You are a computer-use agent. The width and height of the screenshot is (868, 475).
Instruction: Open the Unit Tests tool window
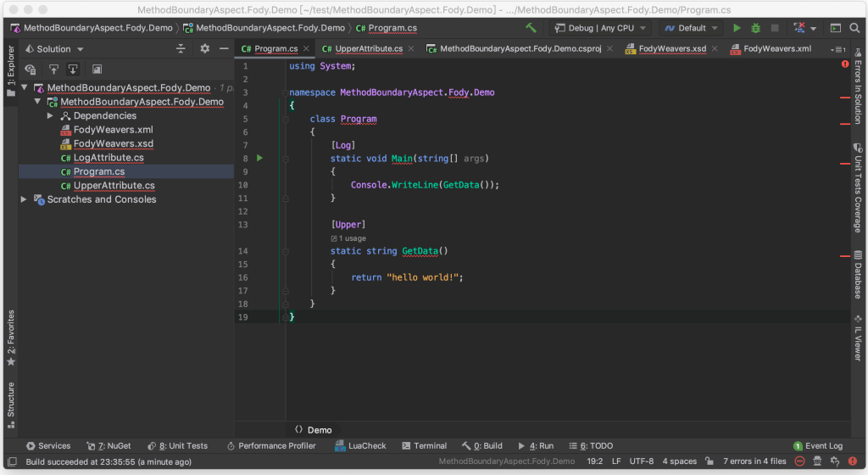coord(177,445)
